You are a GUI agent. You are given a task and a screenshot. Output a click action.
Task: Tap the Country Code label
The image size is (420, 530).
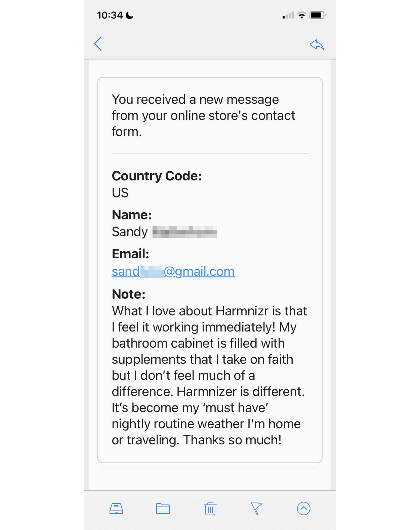tap(157, 176)
